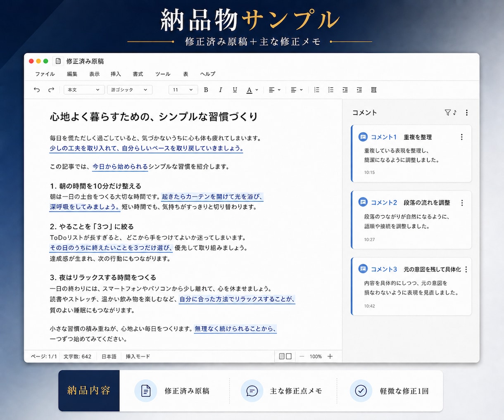Click the first indent icon after bullets

[345, 90]
